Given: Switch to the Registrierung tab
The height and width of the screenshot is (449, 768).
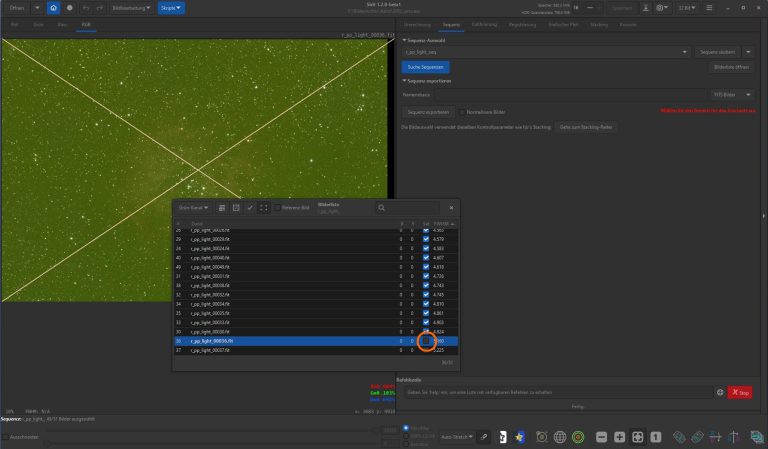Looking at the screenshot, I should [x=521, y=23].
